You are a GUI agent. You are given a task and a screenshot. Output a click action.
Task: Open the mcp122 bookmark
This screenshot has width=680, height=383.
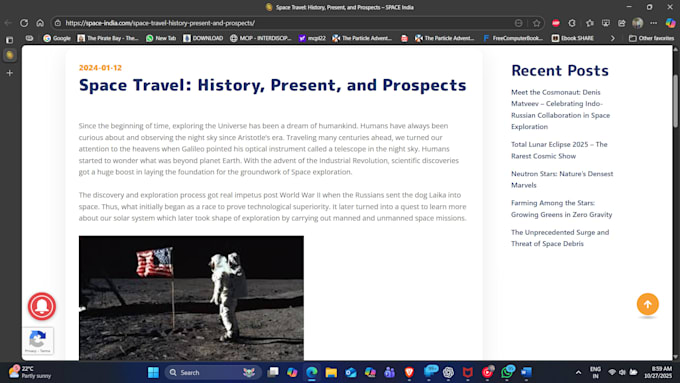[x=312, y=38]
